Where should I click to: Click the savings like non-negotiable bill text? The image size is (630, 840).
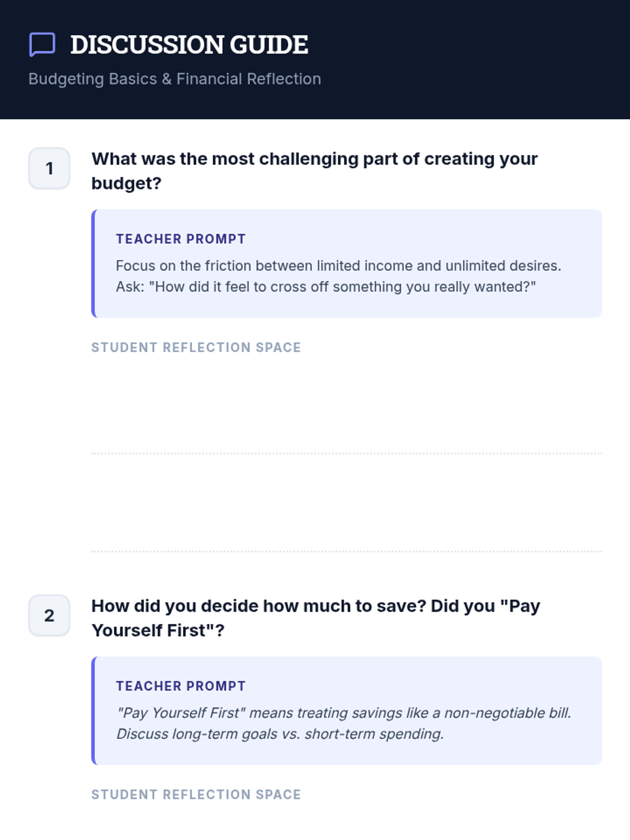point(343,713)
